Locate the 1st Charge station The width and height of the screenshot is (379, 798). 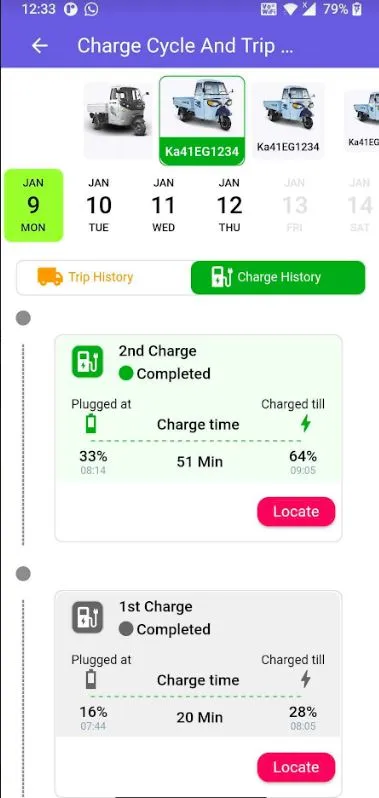[x=296, y=767]
